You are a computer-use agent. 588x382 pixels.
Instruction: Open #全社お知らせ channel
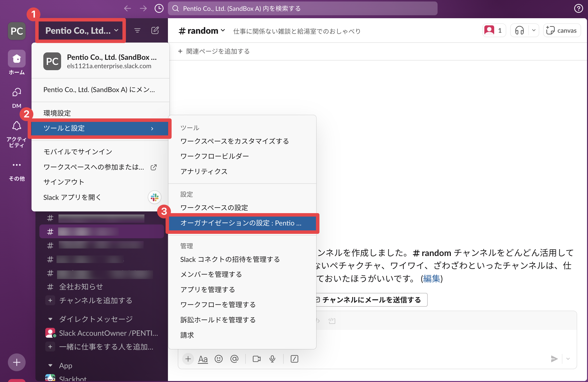coord(101,287)
